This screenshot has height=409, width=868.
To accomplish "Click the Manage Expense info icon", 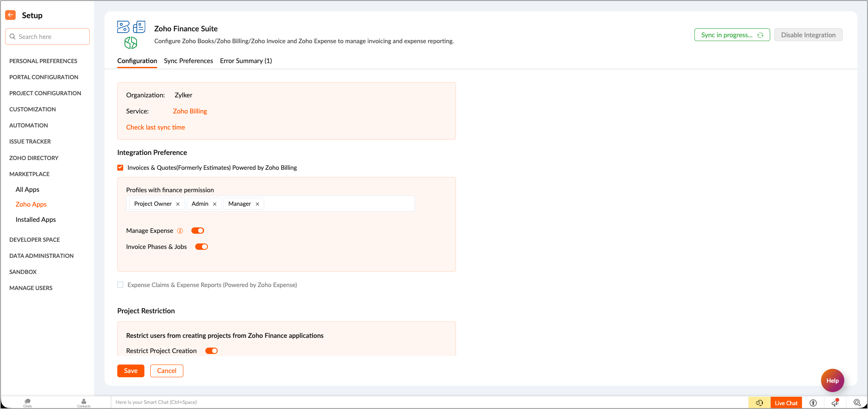I will (x=180, y=231).
